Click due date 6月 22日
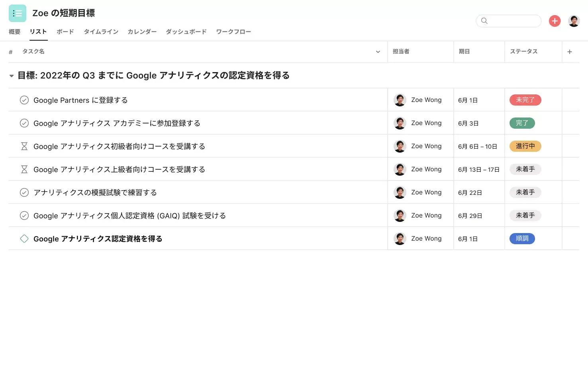Image resolution: width=588 pixels, height=392 pixels. coord(470,193)
